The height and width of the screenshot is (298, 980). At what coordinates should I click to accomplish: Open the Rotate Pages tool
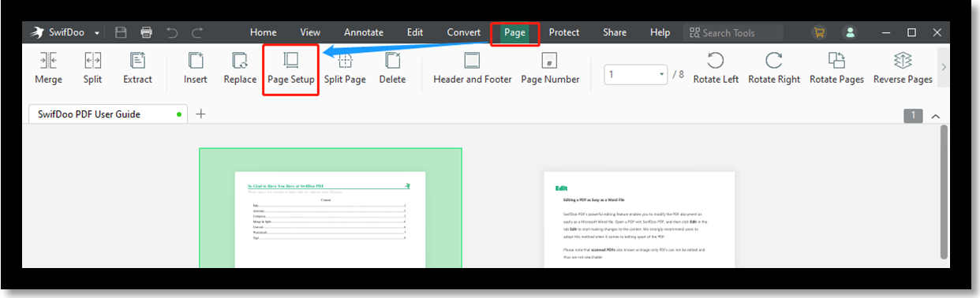[x=836, y=68]
